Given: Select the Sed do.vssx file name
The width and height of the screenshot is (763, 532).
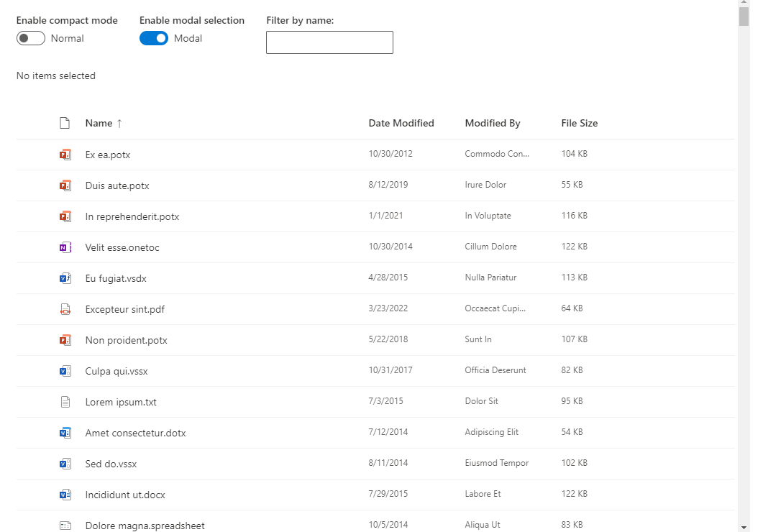Looking at the screenshot, I should pos(111,464).
